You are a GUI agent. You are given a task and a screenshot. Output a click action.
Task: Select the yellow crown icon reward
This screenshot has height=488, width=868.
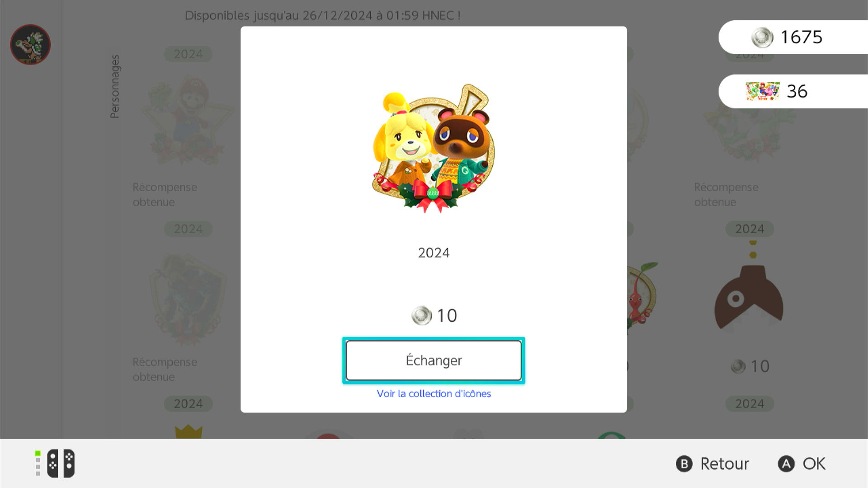(188, 432)
